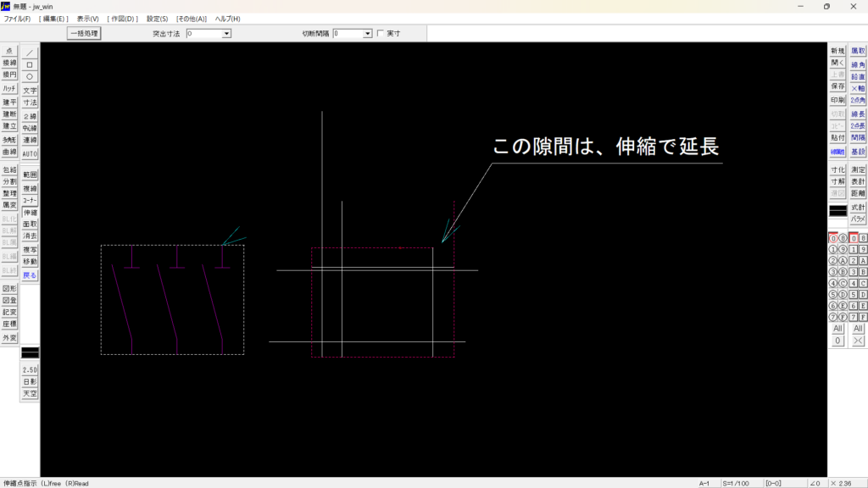Expand the 切断間隔 dropdown

(x=368, y=34)
